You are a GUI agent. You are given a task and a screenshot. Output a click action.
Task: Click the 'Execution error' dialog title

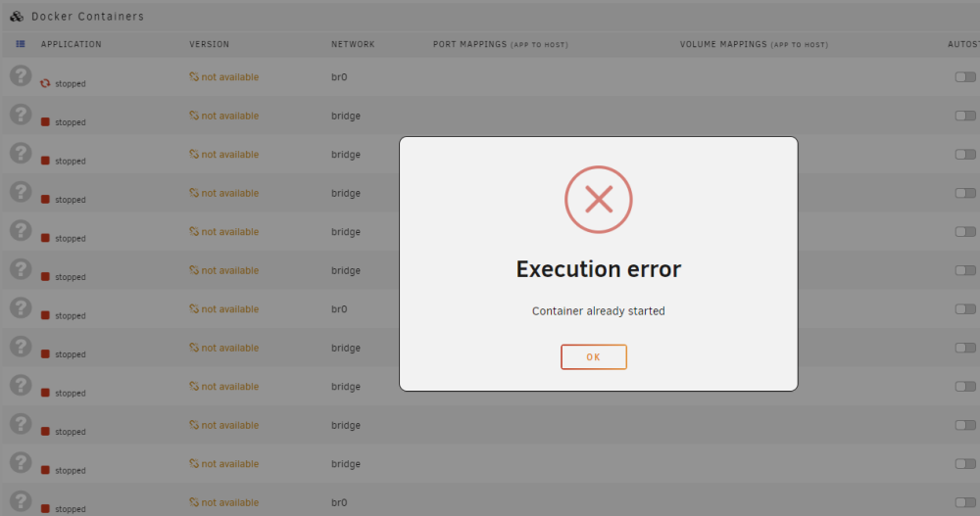click(x=598, y=269)
